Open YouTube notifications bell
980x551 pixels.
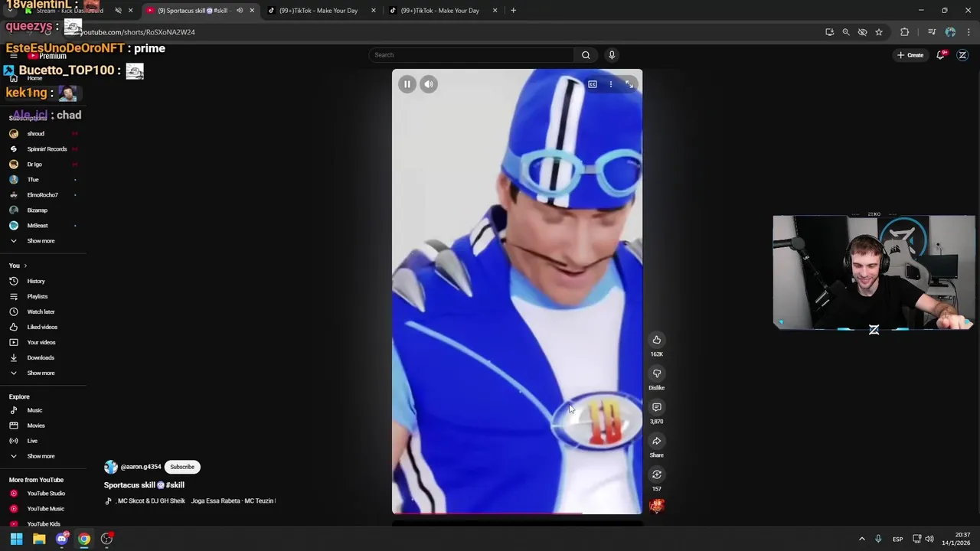click(x=941, y=55)
